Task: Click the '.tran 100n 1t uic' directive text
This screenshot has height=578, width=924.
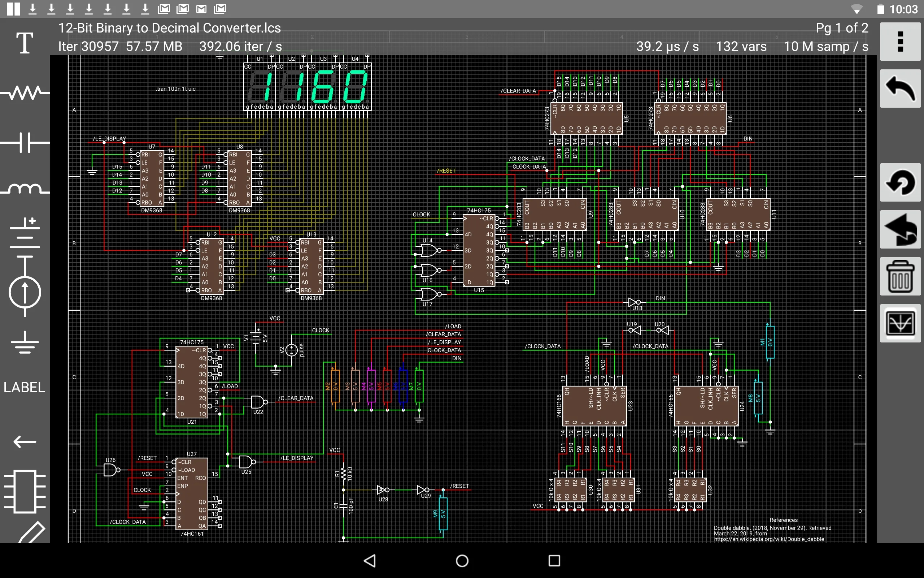Action: [176, 89]
